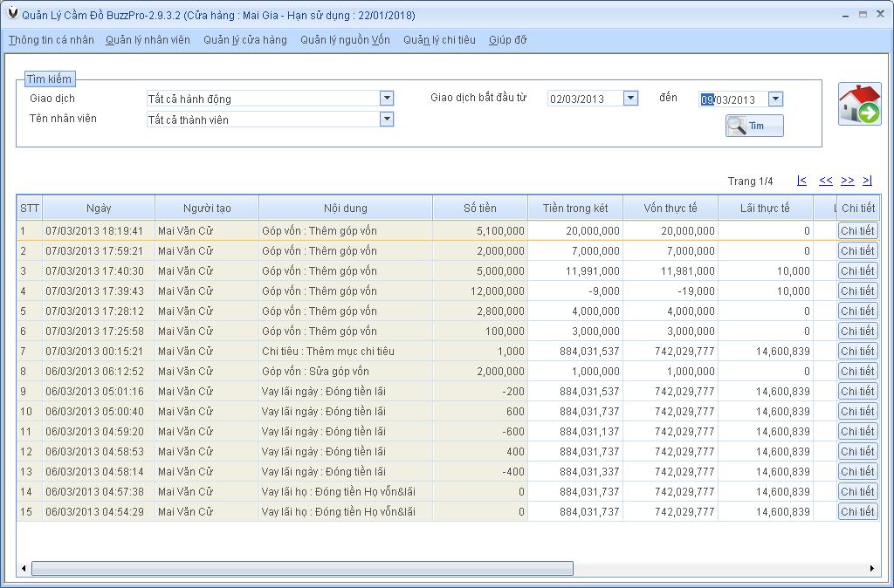Sort by the Ngày column header

tap(99, 208)
